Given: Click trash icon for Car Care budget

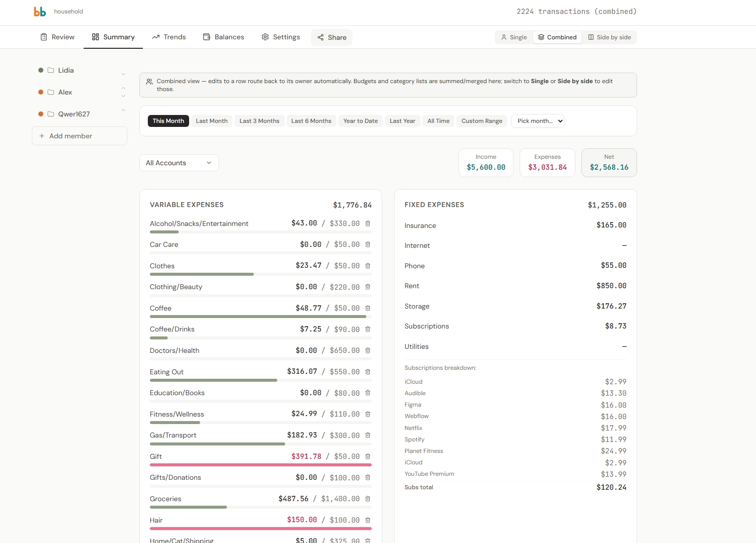Looking at the screenshot, I should [x=368, y=244].
